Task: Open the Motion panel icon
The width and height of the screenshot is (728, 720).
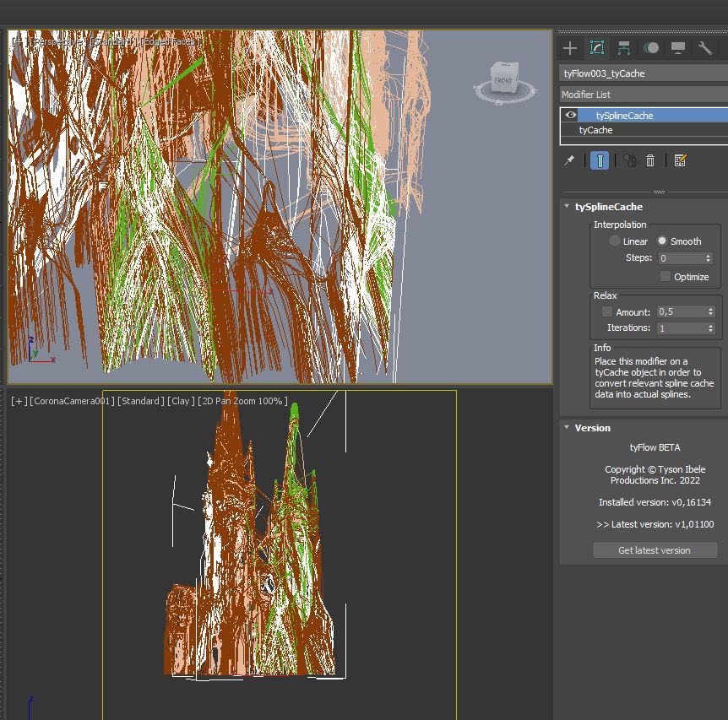Action: click(x=651, y=48)
